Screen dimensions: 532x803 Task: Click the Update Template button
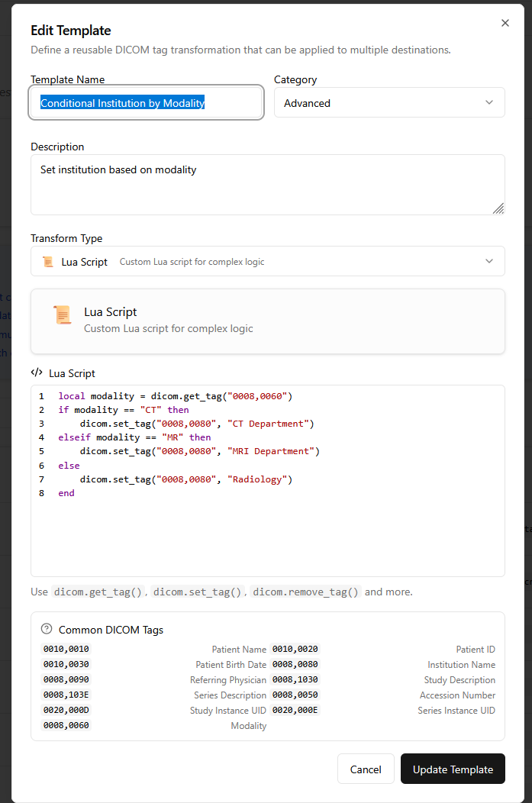453,769
